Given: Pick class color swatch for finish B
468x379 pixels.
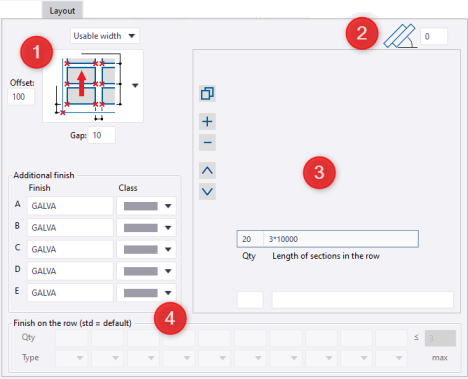Looking at the screenshot, I should 141,228.
